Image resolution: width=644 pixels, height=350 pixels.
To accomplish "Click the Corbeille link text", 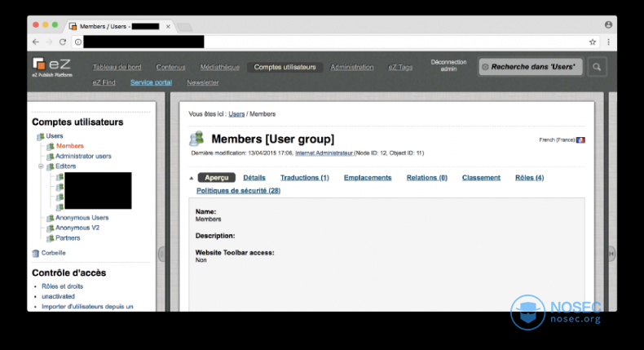I will tap(53, 253).
